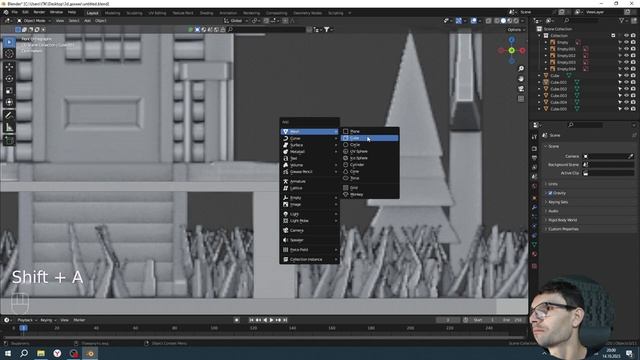
Task: Add a Camera from the Add menu
Action: click(310, 230)
